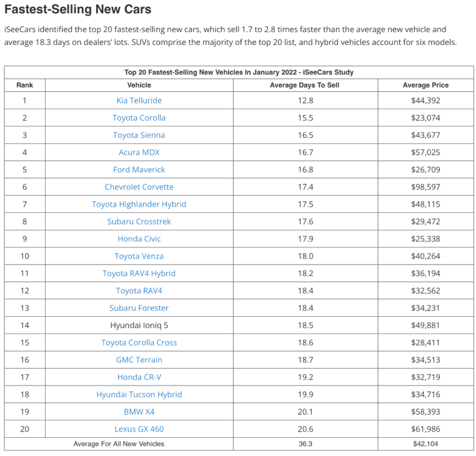This screenshot has width=476, height=456.
Task: Click the Toyota Corolla vehicle link
Action: click(x=139, y=118)
